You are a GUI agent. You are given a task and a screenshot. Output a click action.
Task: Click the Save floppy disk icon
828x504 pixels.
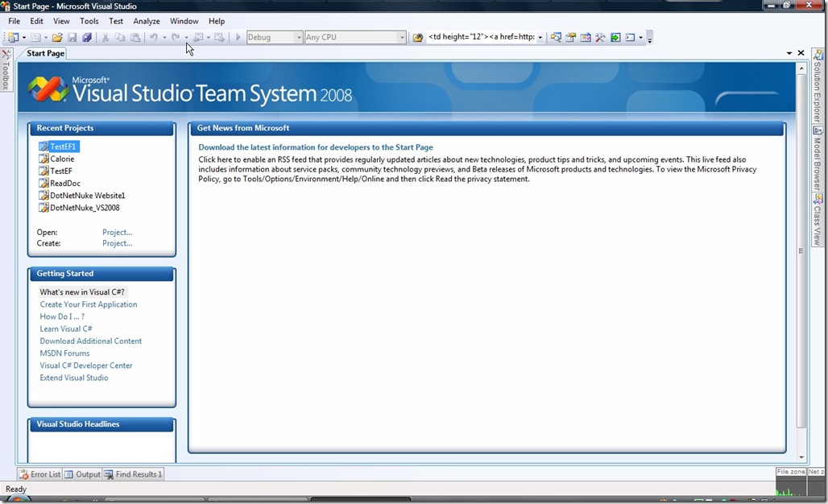coord(72,38)
